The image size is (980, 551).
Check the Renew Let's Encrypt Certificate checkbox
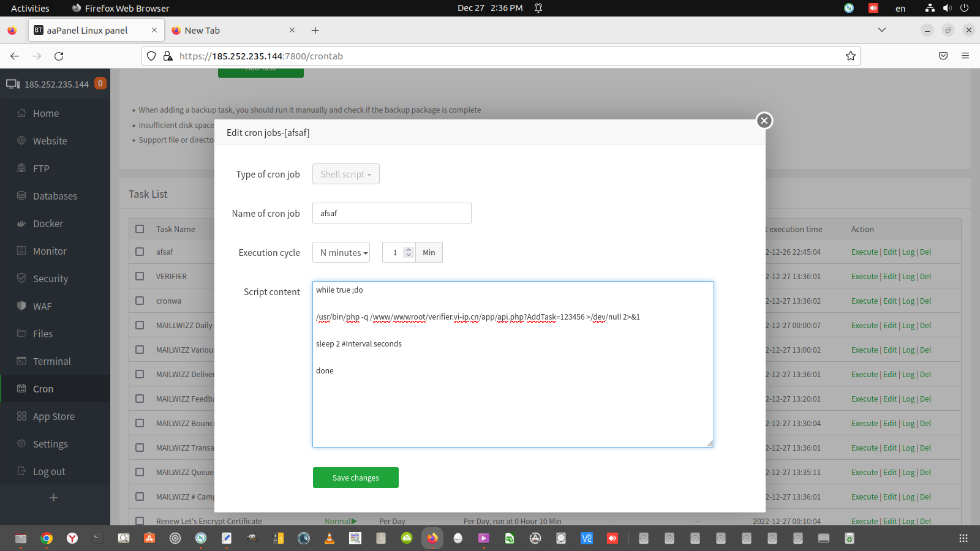[x=140, y=521]
